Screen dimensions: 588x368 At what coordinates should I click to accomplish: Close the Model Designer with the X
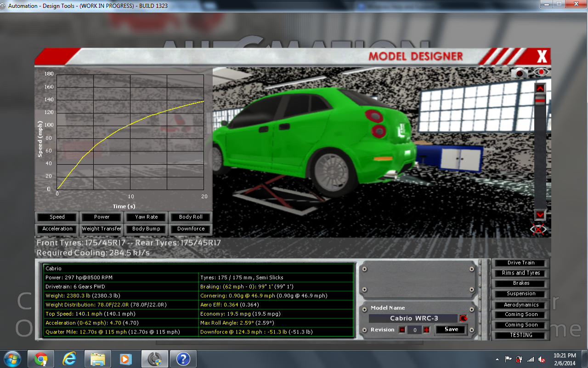click(542, 57)
